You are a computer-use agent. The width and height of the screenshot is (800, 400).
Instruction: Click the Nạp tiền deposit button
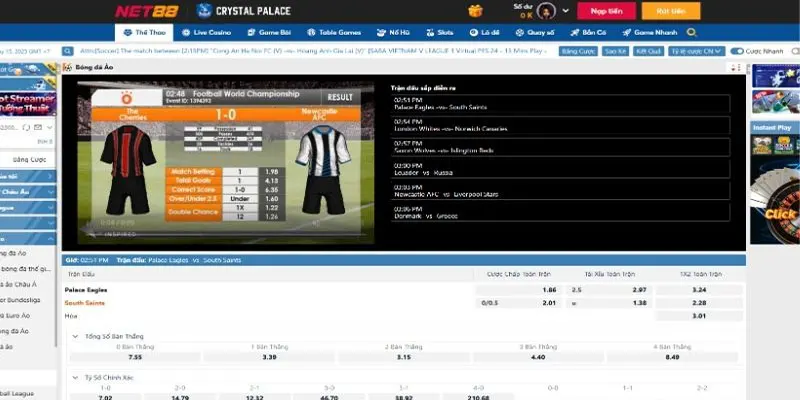pyautogui.click(x=606, y=11)
